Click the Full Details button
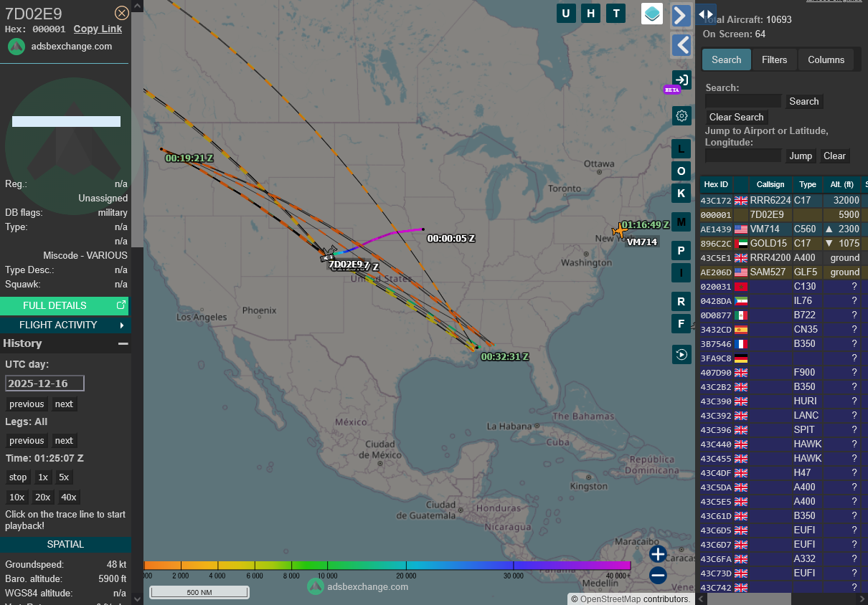868x605 pixels. pyautogui.click(x=65, y=305)
